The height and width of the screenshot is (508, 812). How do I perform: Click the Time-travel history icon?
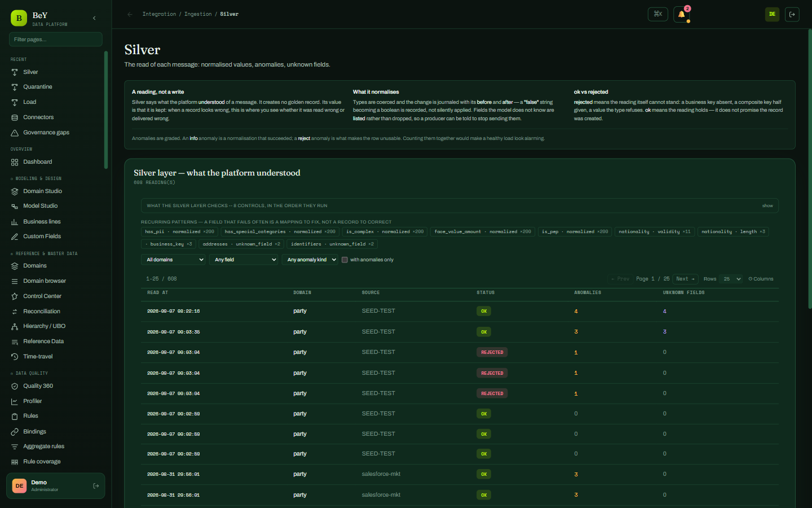coord(15,357)
